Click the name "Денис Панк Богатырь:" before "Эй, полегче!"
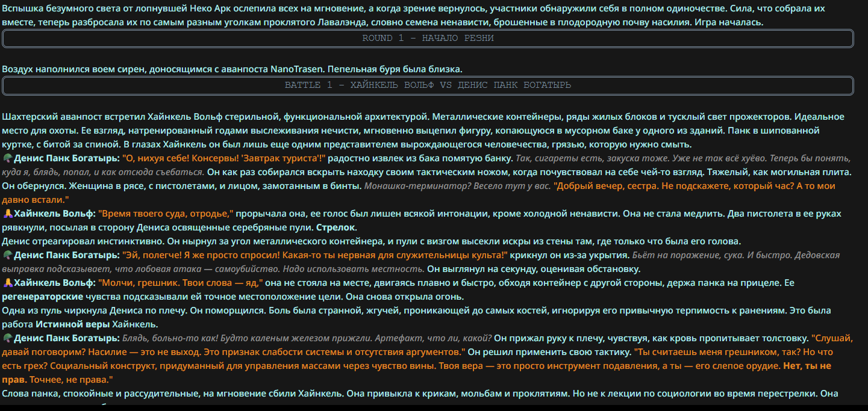 [x=67, y=255]
